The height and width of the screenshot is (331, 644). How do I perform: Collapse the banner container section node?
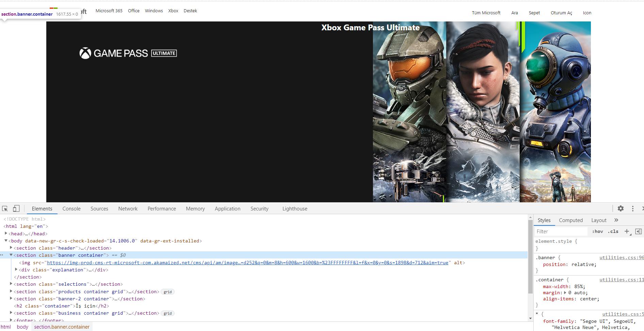11,255
